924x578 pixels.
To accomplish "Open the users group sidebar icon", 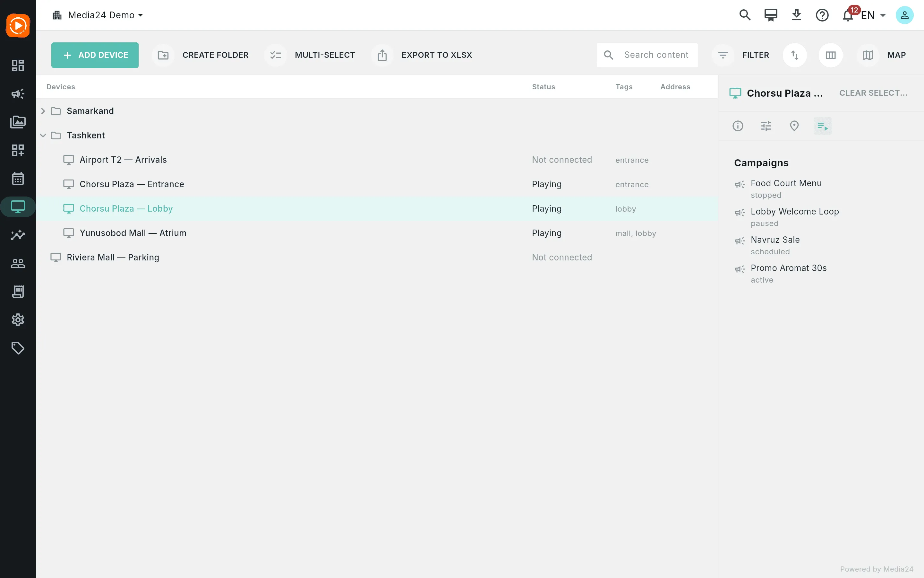I will point(18,263).
